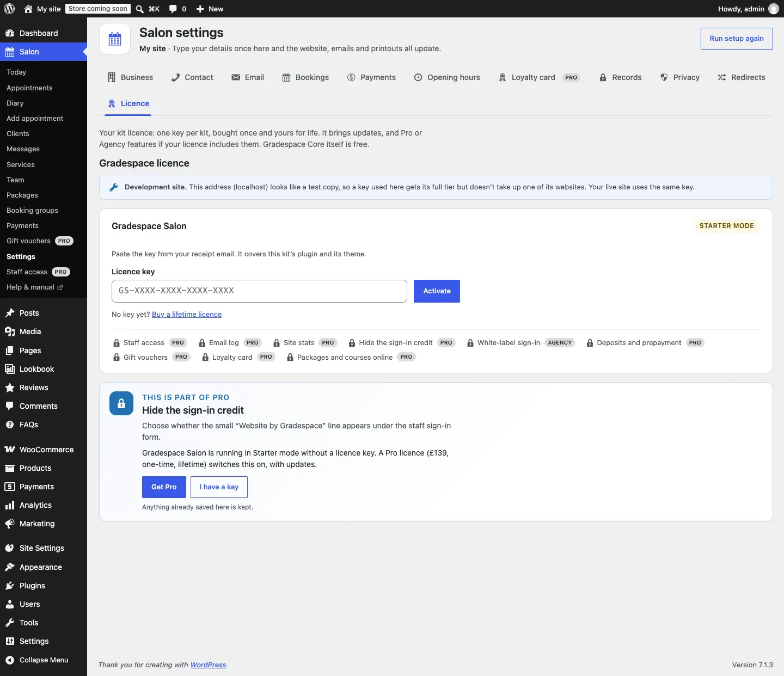Open comments bubble in admin bar

pos(173,9)
